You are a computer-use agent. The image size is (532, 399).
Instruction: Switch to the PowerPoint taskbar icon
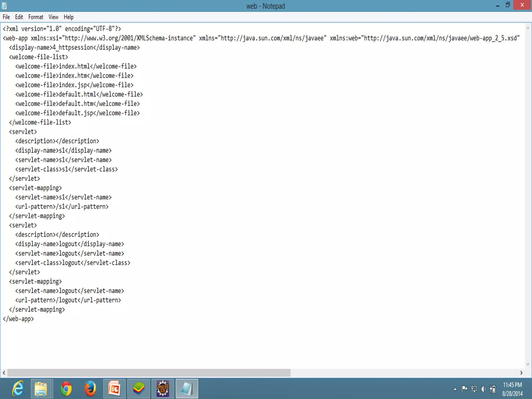tap(114, 389)
